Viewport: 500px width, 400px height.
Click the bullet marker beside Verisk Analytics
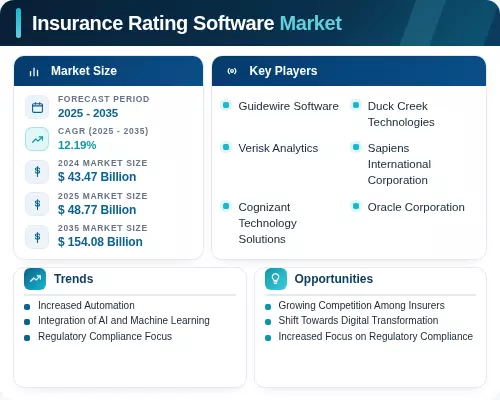tap(226, 147)
